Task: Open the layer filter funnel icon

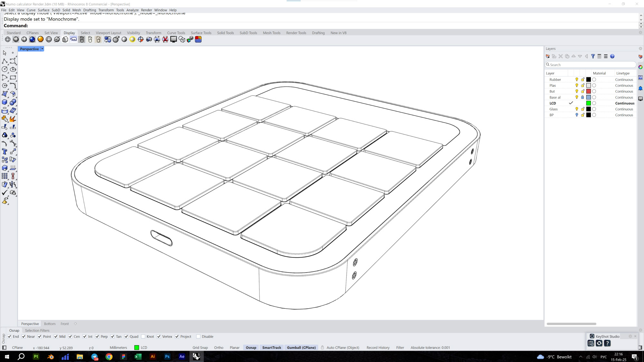Action: coord(593,56)
